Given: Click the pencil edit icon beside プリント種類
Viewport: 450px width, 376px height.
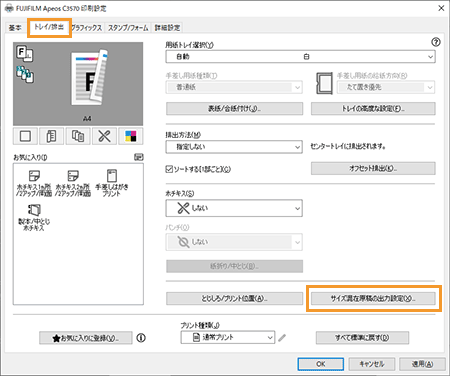Looking at the screenshot, I should [282, 338].
